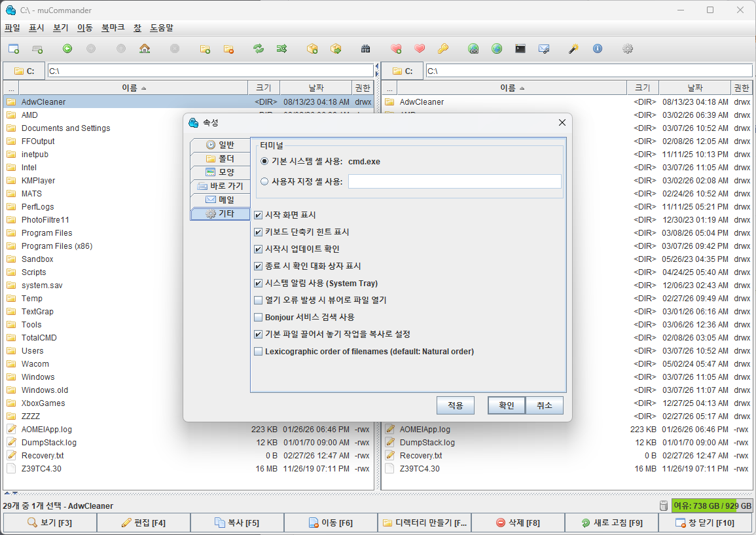Click 복사 [F5] button

(237, 523)
